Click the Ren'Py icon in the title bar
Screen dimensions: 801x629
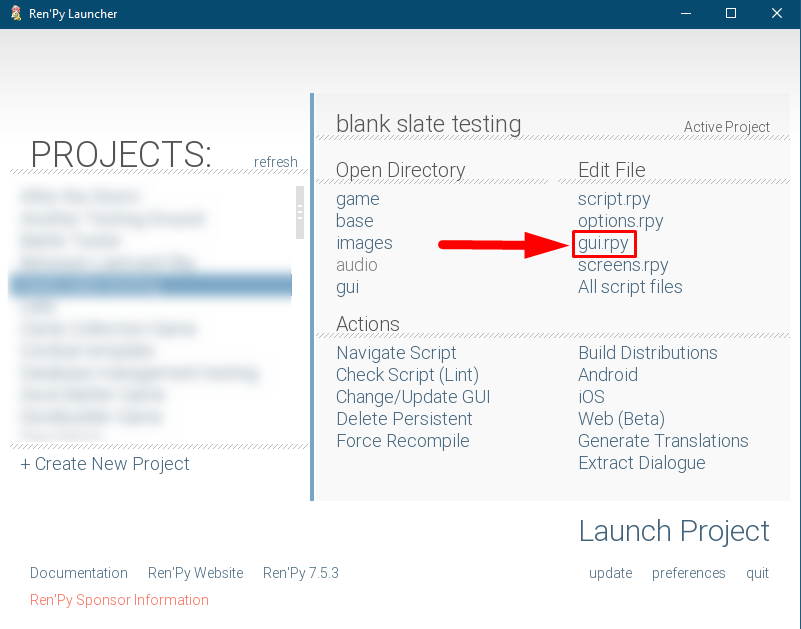(x=14, y=13)
